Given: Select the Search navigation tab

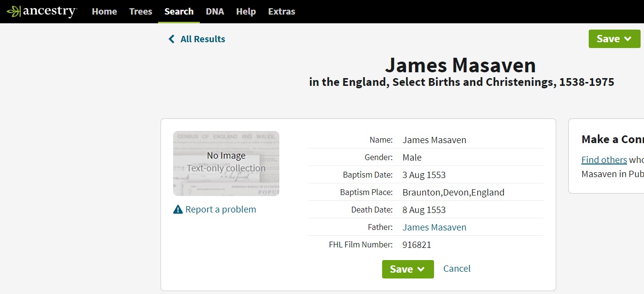Looking at the screenshot, I should [x=179, y=11].
